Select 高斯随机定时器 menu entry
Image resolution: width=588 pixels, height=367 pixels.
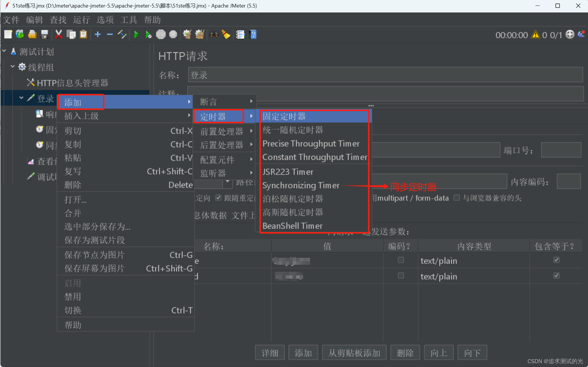pos(314,212)
